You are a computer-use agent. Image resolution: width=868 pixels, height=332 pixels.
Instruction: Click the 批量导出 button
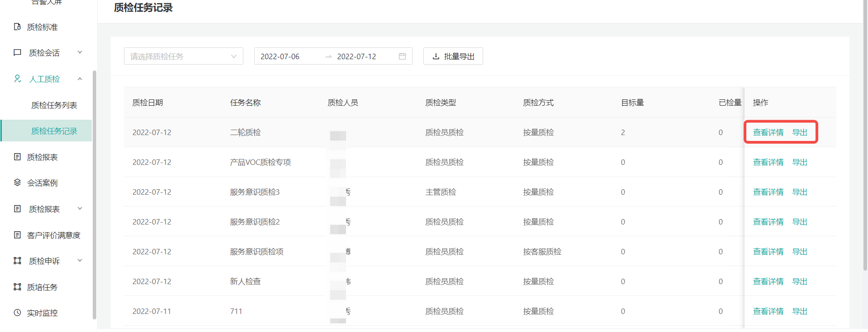point(453,56)
